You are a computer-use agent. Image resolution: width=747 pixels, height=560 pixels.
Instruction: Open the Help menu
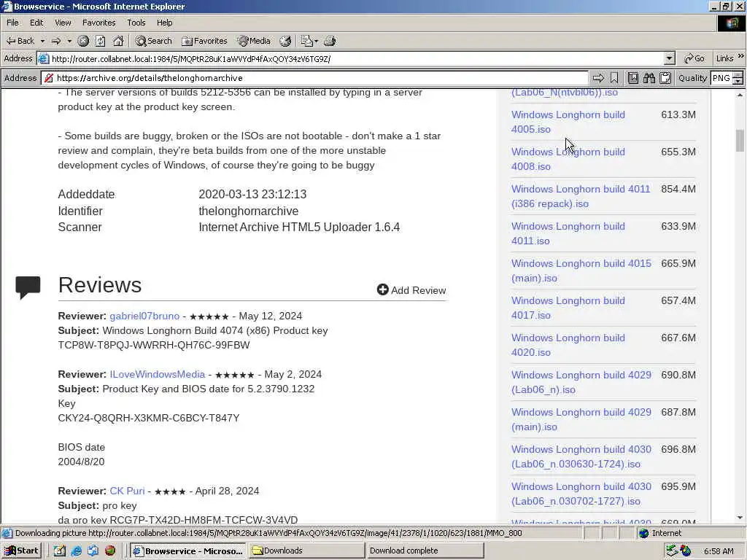click(x=164, y=23)
